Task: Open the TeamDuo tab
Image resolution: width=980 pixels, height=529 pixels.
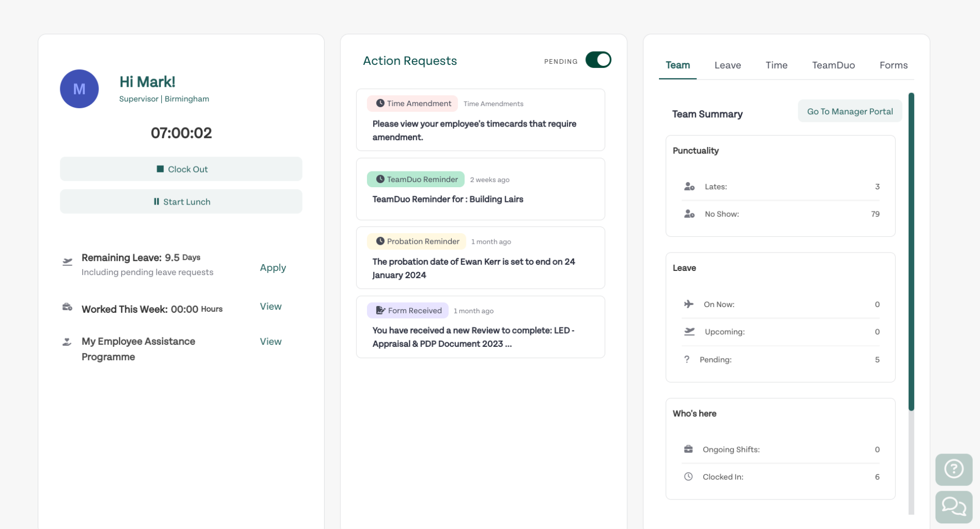Action: point(833,65)
